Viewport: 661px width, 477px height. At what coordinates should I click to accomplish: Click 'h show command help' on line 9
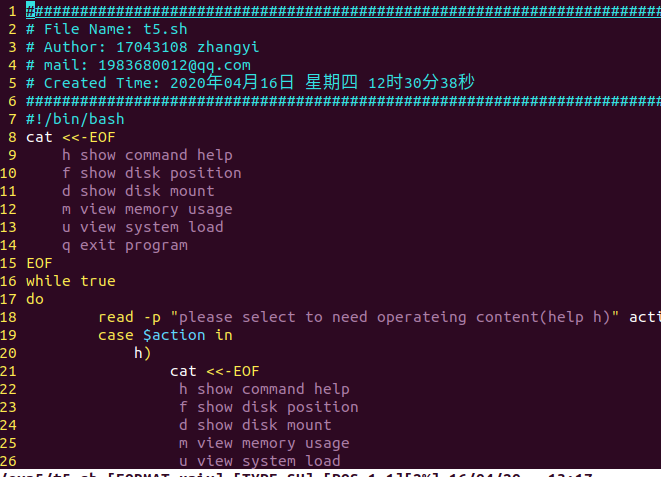147,155
